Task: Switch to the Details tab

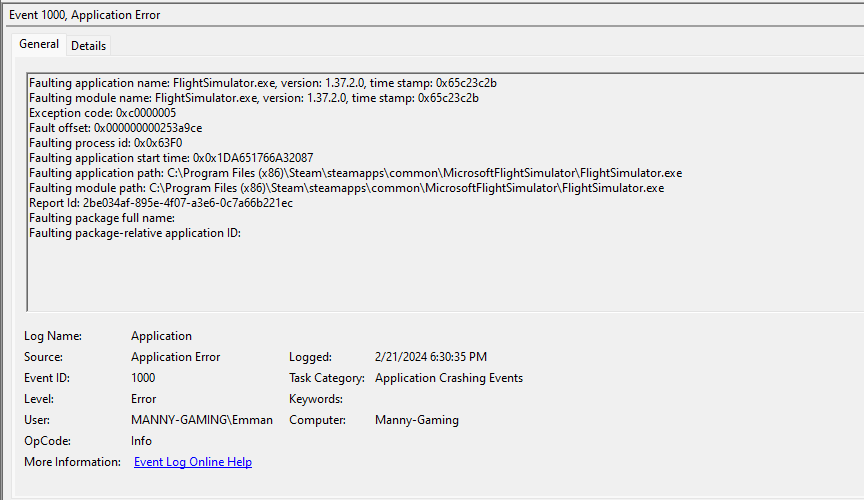Action: (88, 45)
